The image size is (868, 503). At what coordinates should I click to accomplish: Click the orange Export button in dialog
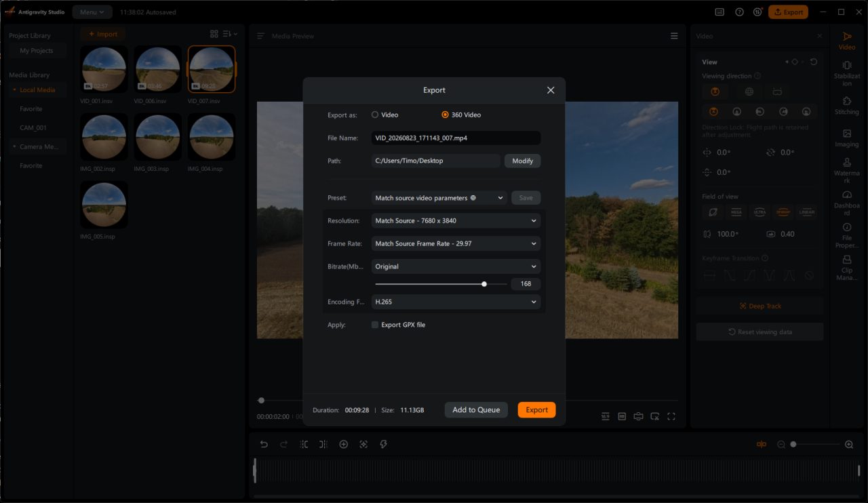tap(536, 409)
